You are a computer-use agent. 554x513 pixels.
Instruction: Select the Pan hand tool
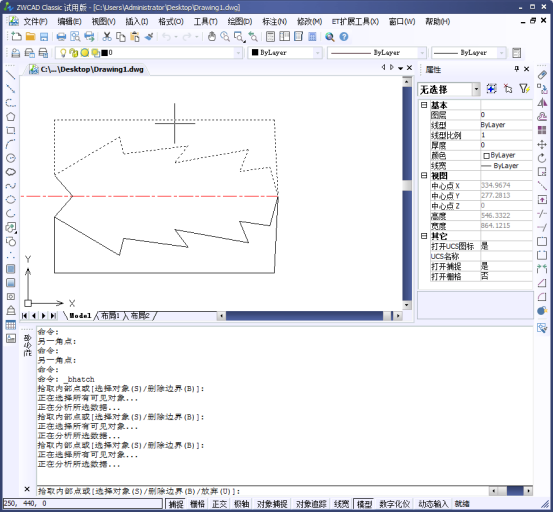click(x=212, y=37)
